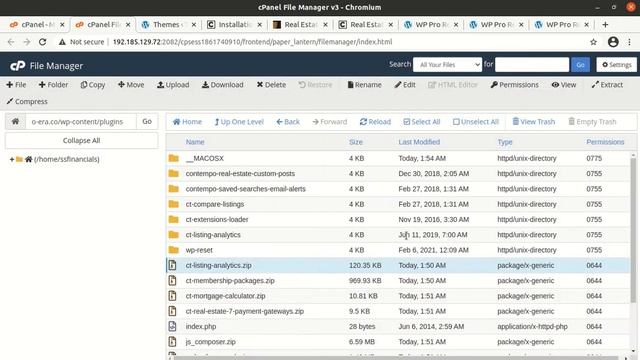Open a new browser tab
Screen dimensions: 640x360
coord(605,25)
